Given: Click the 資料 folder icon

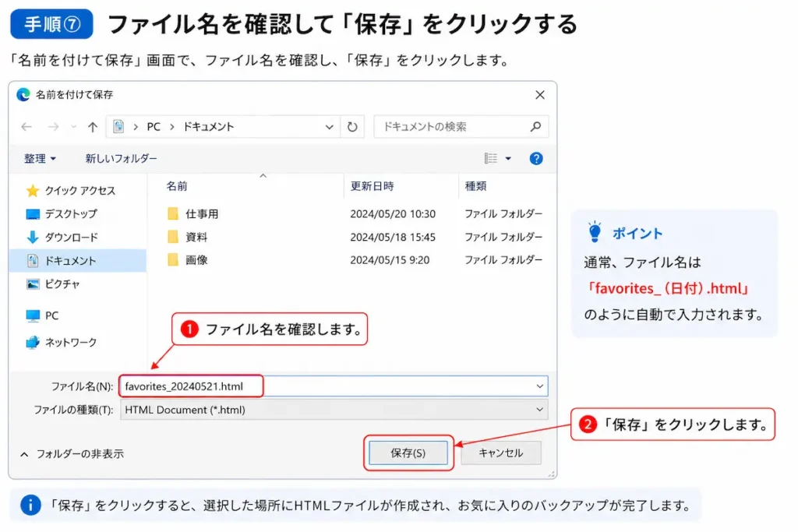Looking at the screenshot, I should 173,237.
